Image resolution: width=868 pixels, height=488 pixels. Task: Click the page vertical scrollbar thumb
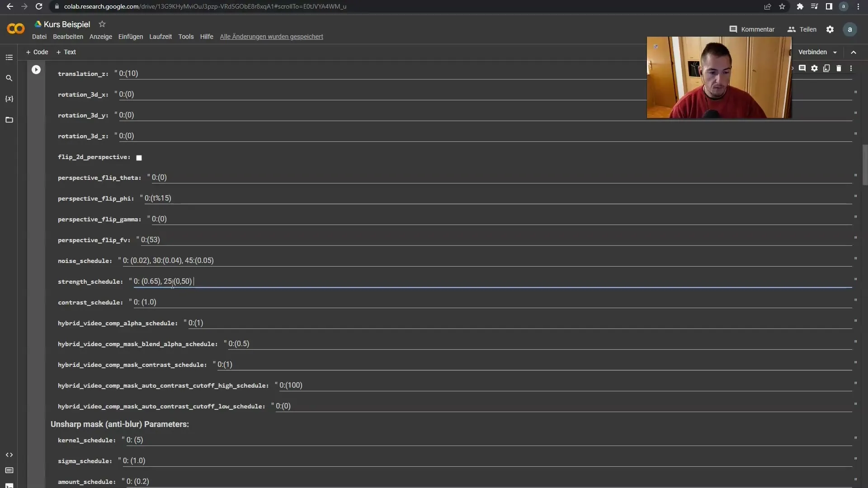coord(865,165)
